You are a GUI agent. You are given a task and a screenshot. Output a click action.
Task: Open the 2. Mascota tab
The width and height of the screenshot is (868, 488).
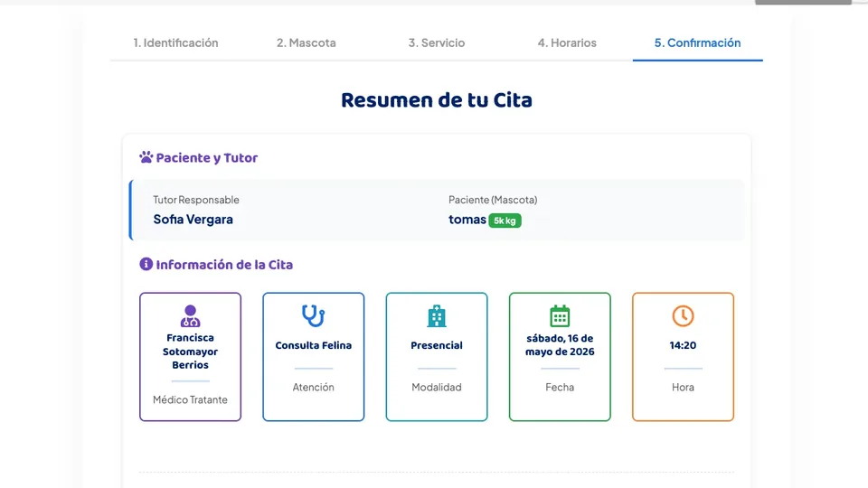[x=307, y=42]
